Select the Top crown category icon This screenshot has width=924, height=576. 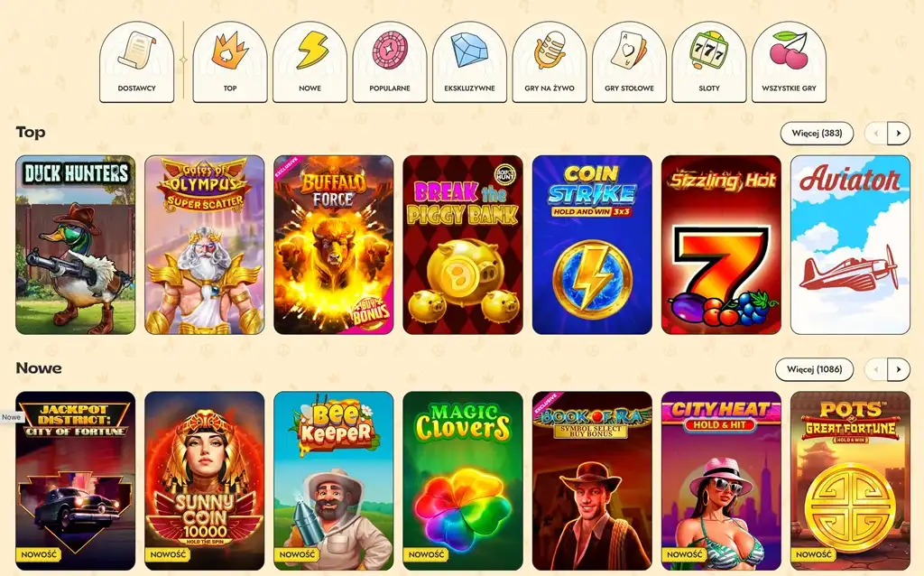(230, 62)
